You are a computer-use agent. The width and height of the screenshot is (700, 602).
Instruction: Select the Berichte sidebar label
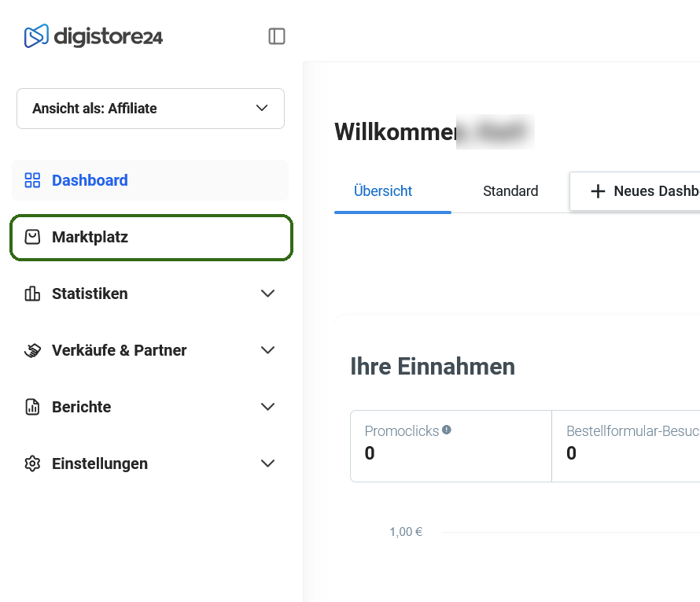81,408
